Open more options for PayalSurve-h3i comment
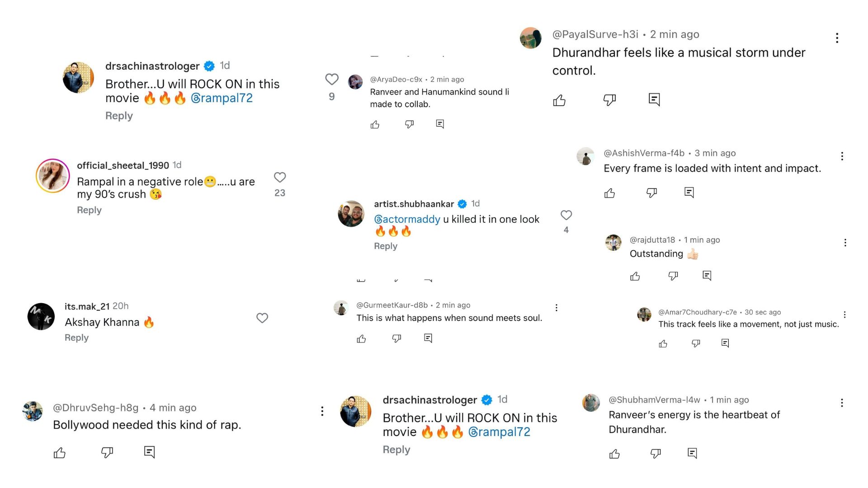This screenshot has width=868, height=488. click(x=837, y=38)
